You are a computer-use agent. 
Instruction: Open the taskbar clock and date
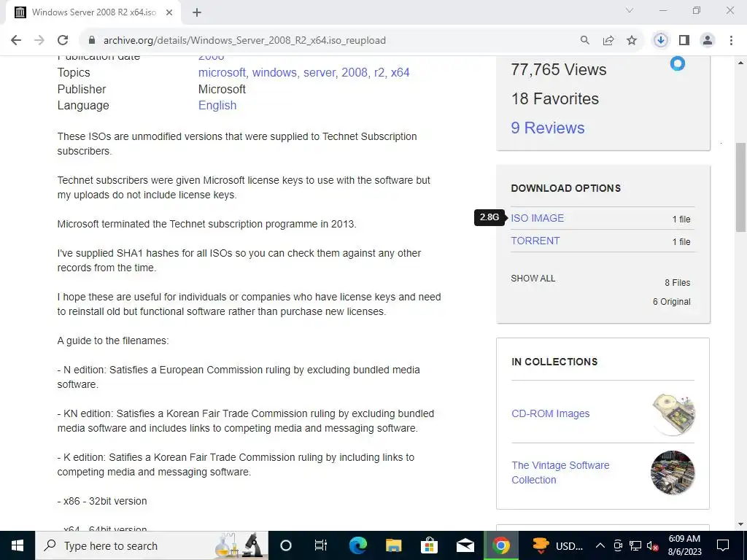684,545
